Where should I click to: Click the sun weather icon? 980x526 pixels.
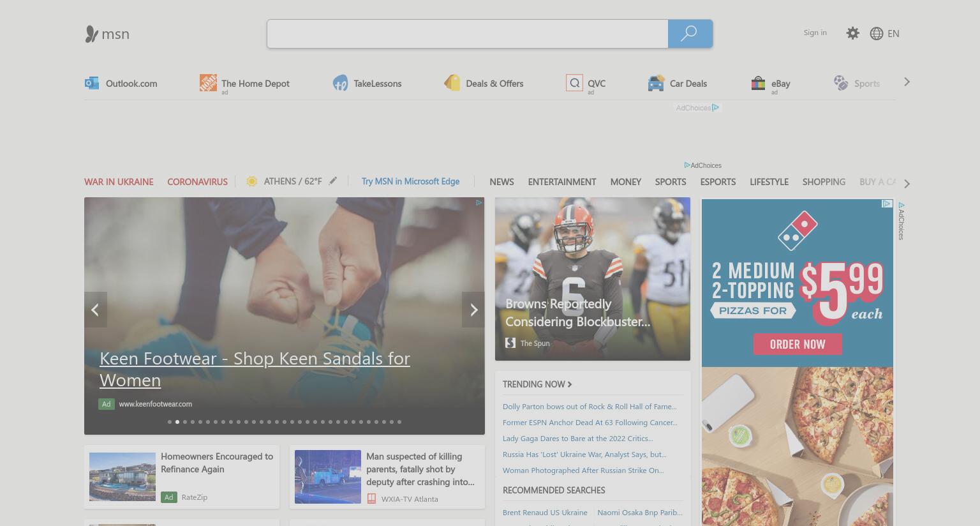click(252, 181)
